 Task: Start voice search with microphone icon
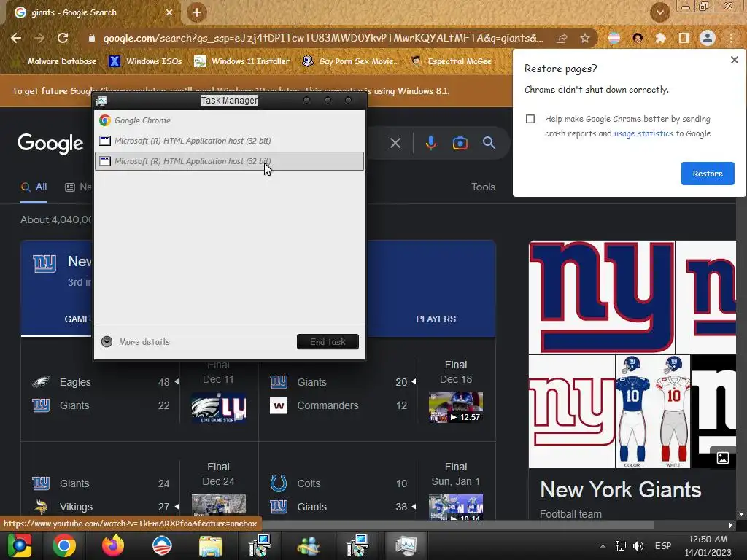pyautogui.click(x=430, y=143)
